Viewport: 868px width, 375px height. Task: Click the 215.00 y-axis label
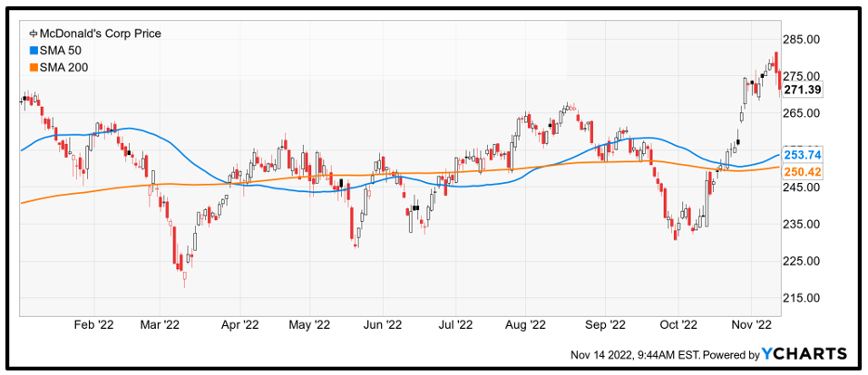(802, 298)
